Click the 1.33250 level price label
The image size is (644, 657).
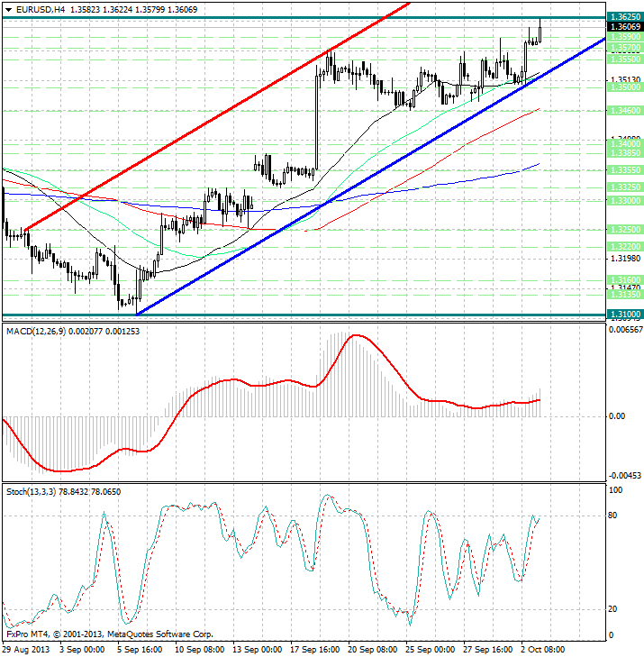(x=625, y=187)
